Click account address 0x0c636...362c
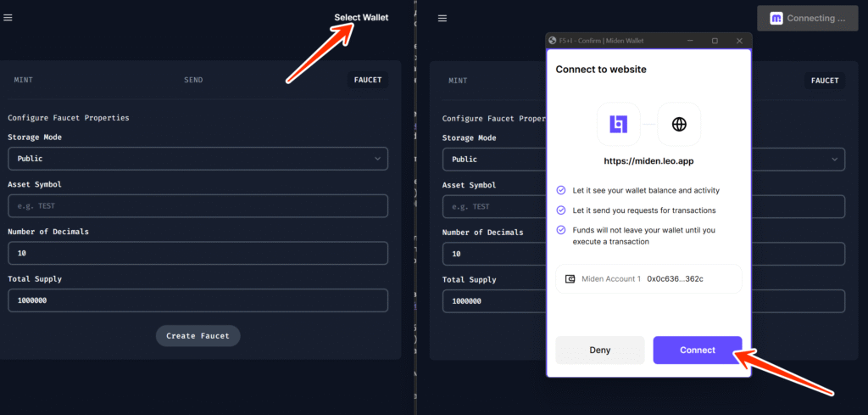This screenshot has width=868, height=415. (675, 278)
